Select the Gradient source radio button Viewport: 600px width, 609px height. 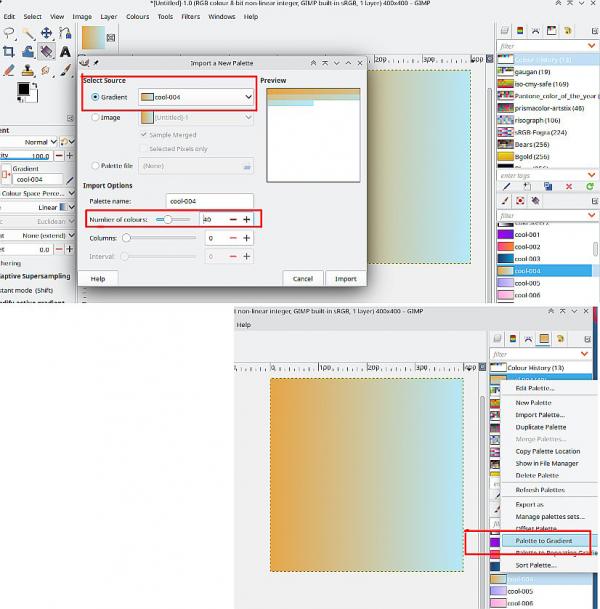[95, 97]
